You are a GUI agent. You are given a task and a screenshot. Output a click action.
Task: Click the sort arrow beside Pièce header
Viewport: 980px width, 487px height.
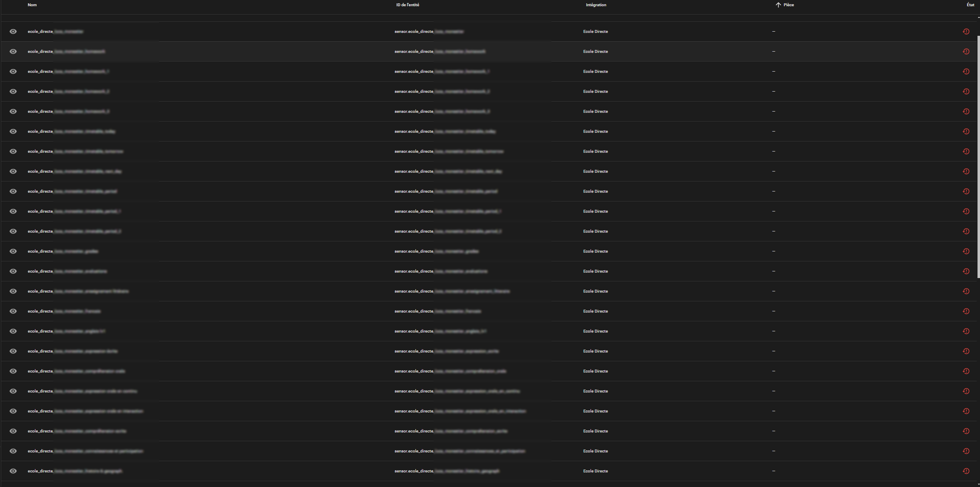(x=778, y=5)
